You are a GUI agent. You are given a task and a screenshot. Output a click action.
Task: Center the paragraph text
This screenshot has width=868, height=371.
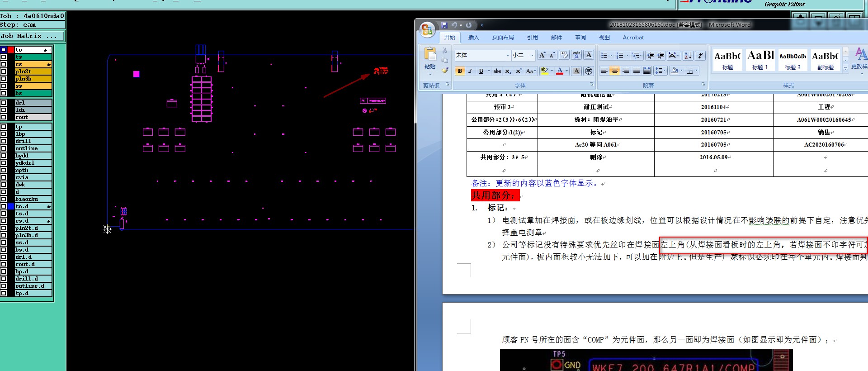pos(615,71)
